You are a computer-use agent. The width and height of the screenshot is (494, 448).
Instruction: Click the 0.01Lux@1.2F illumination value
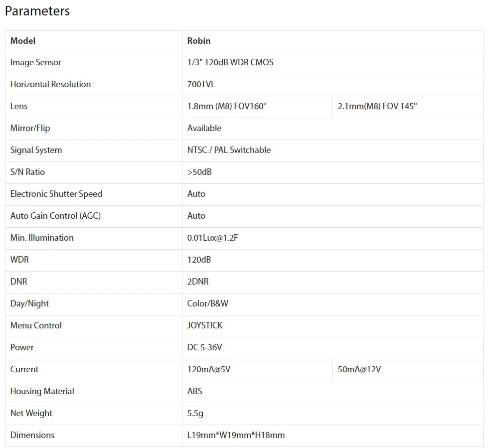click(x=213, y=238)
